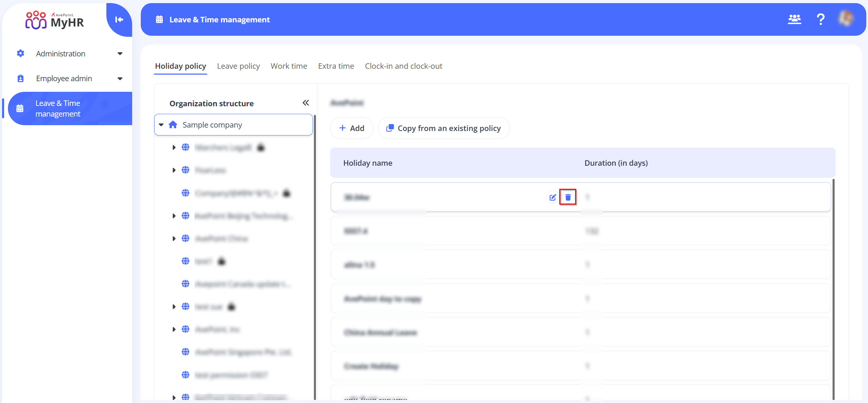
Task: Click the people group icon in header
Action: [794, 19]
